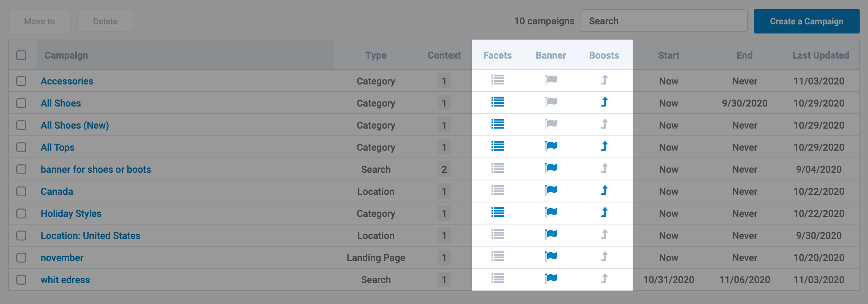This screenshot has width=868, height=304.
Task: Click the banner icon for whit edress
Action: click(x=551, y=279)
